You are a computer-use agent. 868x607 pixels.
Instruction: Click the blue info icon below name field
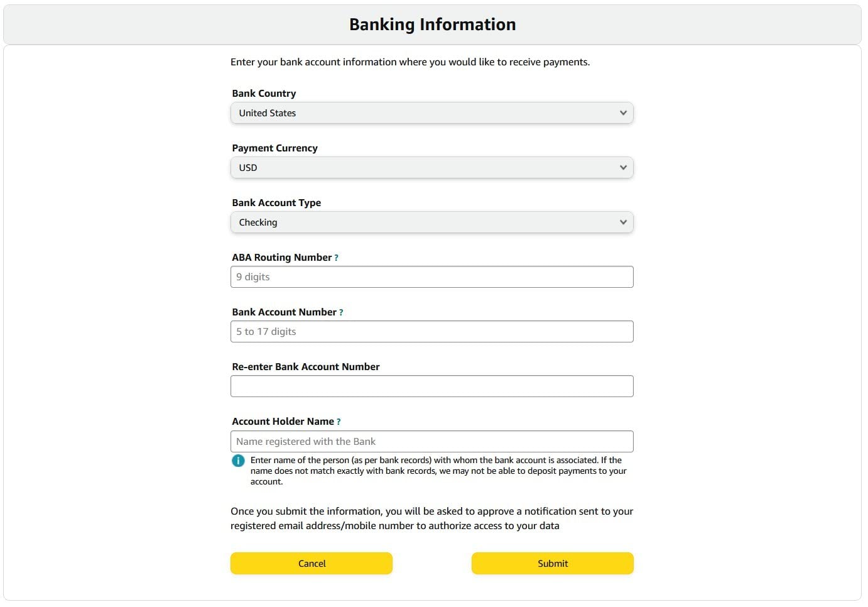[238, 461]
